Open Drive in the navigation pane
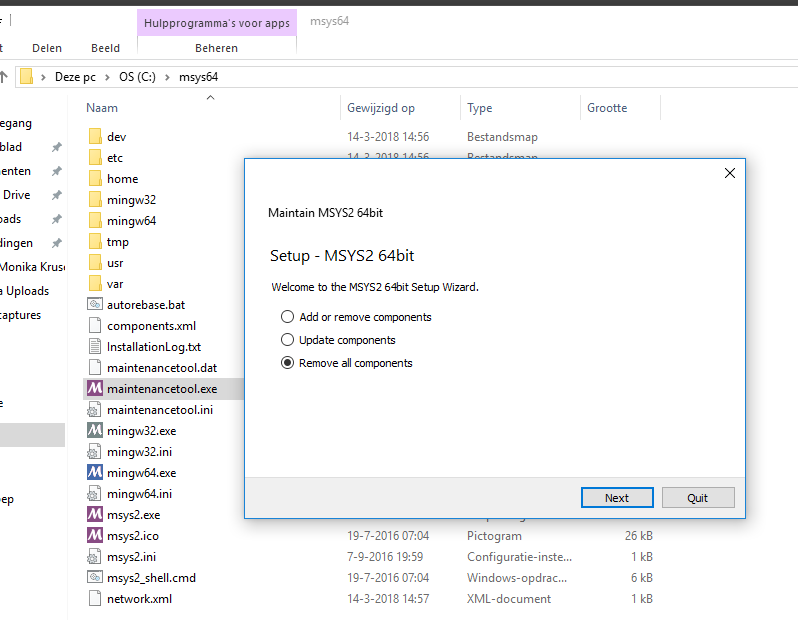The image size is (798, 620). coord(16,195)
